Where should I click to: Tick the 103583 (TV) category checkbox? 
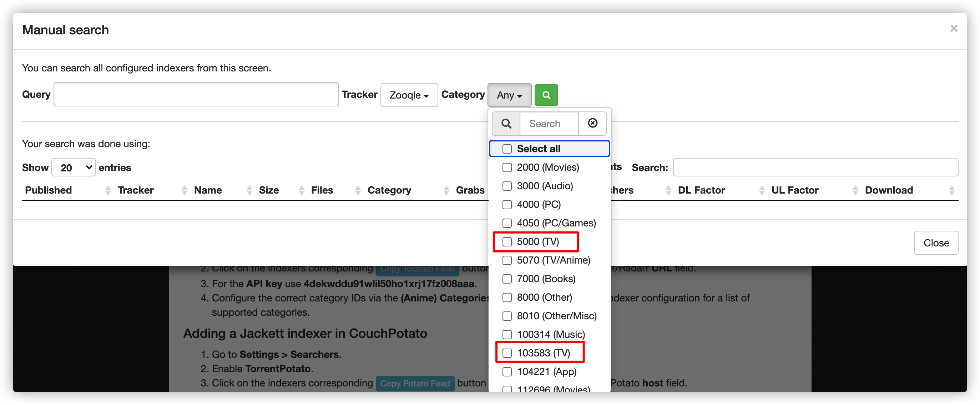click(x=507, y=353)
